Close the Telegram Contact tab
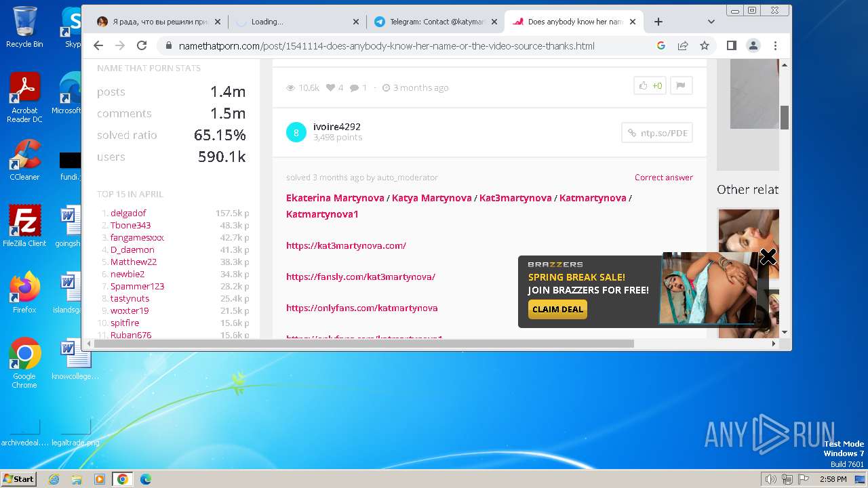Screen dimensions: 868x488 tap(494, 22)
